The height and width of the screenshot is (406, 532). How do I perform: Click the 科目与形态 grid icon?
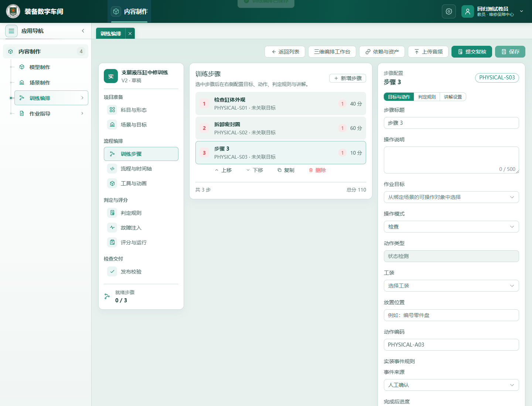coord(112,110)
